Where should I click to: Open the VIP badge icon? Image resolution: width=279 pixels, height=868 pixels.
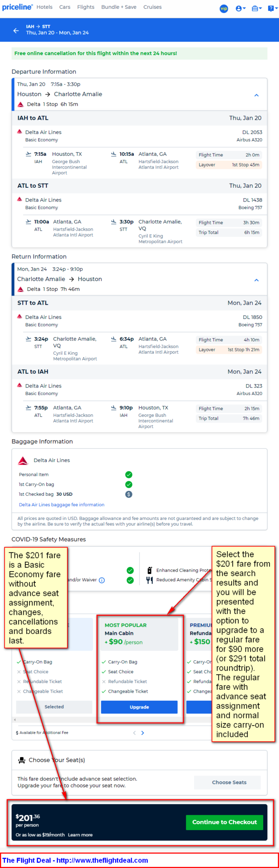(224, 8)
